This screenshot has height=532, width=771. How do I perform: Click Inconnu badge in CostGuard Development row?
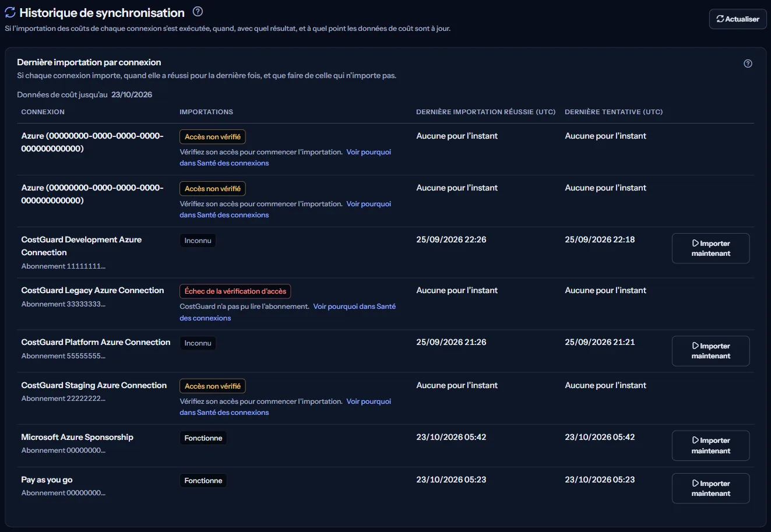198,241
